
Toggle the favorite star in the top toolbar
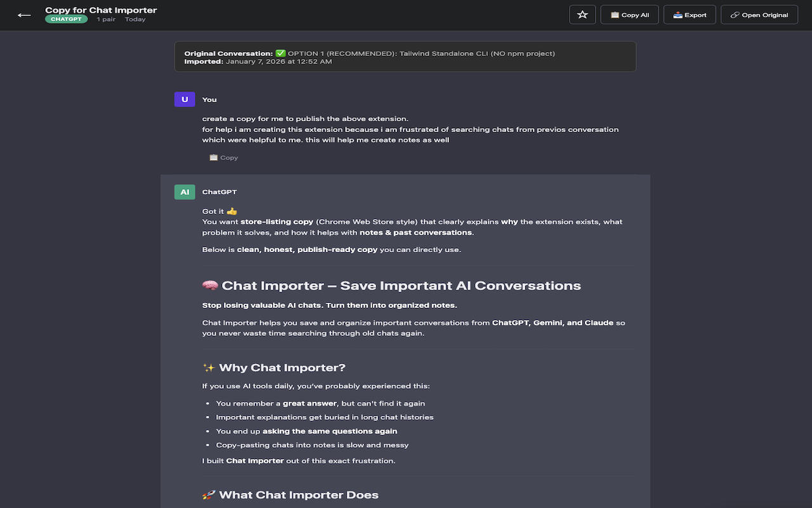click(582, 15)
